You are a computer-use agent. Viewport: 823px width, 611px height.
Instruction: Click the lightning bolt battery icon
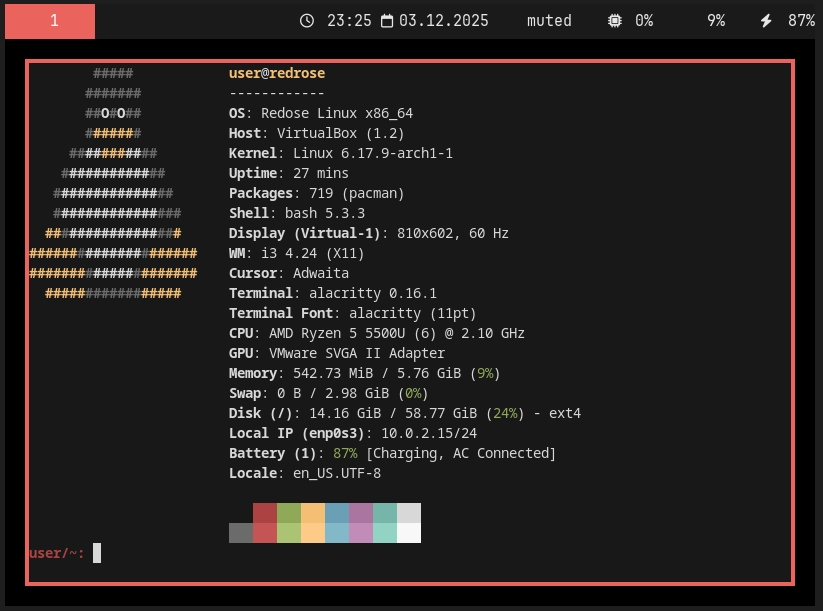pos(767,21)
